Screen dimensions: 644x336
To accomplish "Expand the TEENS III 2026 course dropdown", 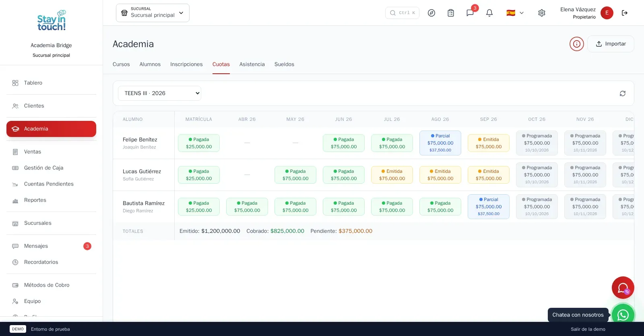I will tap(159, 93).
